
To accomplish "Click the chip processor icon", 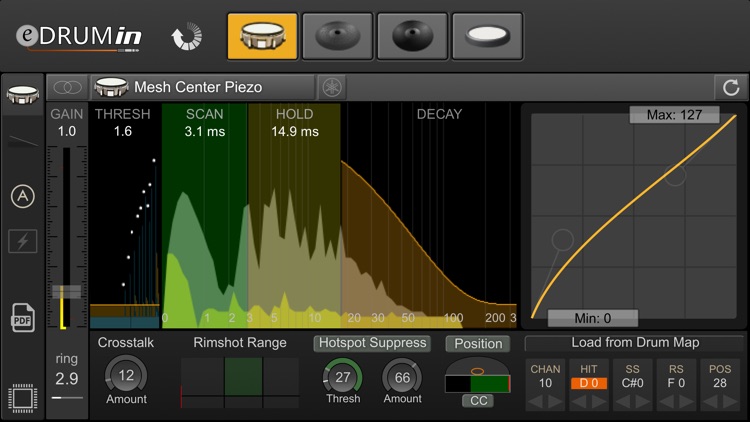I will click(x=22, y=398).
